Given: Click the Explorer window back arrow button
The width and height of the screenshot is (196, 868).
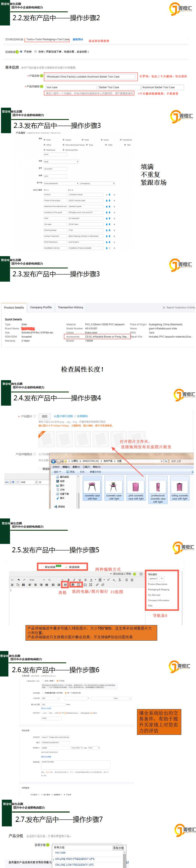Looking at the screenshot, I should tap(53, 461).
